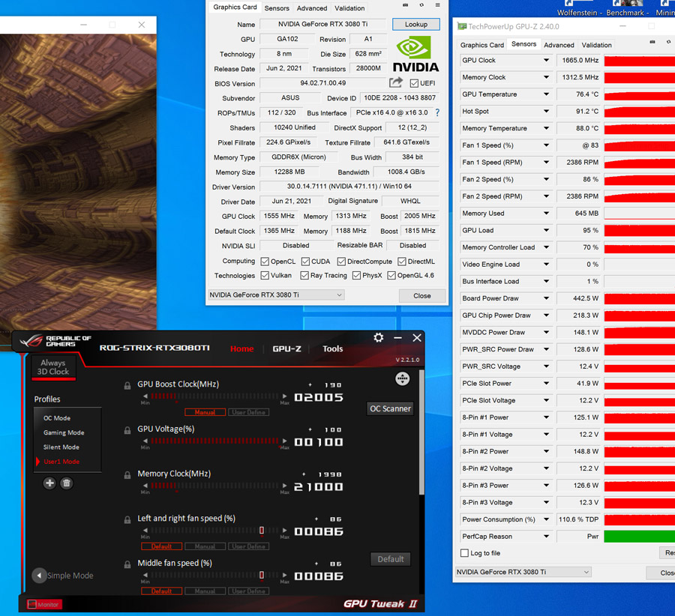The image size is (675, 616).
Task: Enable the Log to file checkbox
Action: coord(464,553)
